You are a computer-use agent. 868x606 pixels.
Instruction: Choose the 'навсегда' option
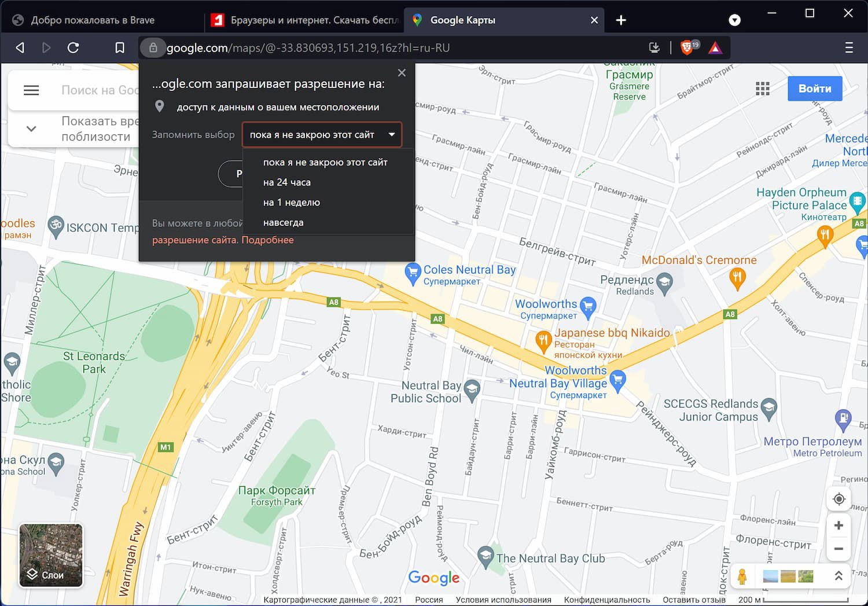pos(284,222)
